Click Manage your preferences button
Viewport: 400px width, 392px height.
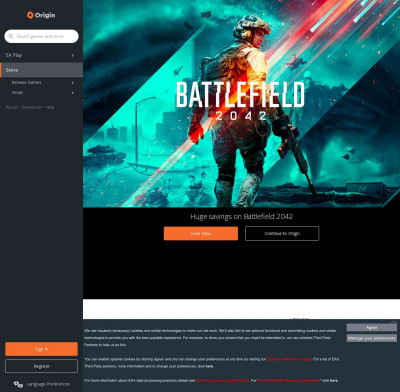(372, 338)
